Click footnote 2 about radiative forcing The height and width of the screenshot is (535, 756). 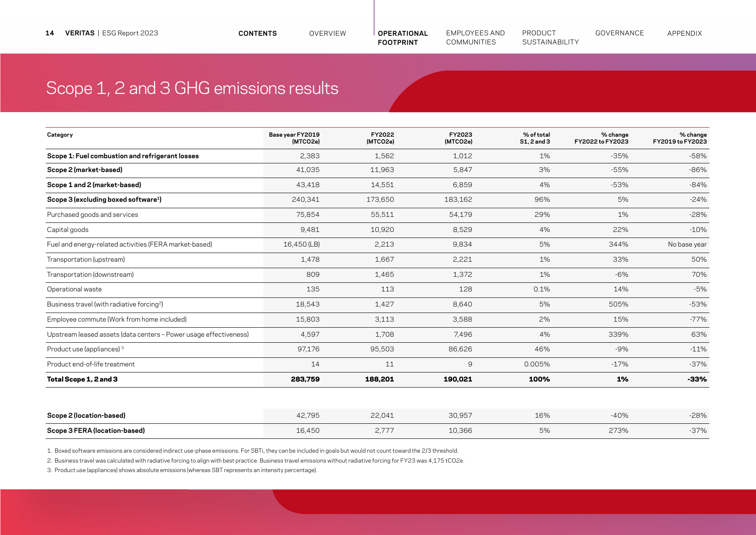point(256,461)
